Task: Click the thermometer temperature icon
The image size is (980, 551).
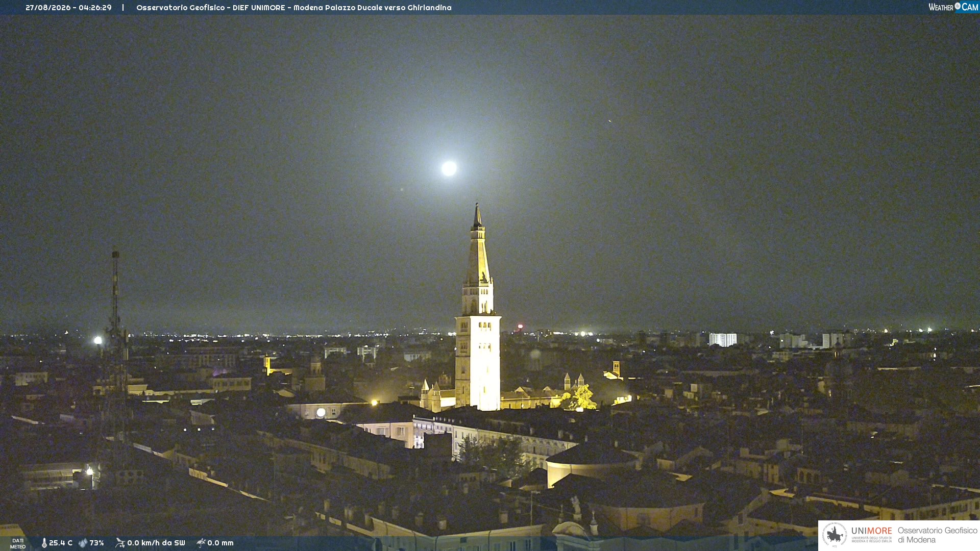Action: (44, 543)
